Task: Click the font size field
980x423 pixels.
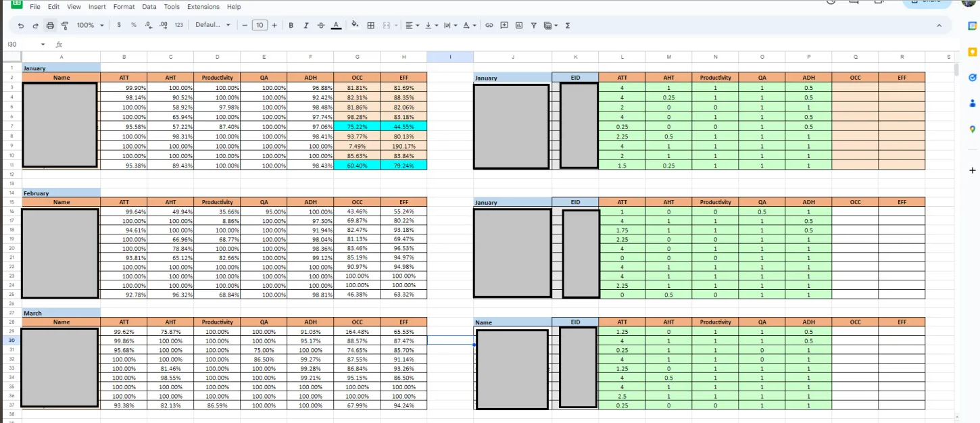Action: [x=260, y=25]
